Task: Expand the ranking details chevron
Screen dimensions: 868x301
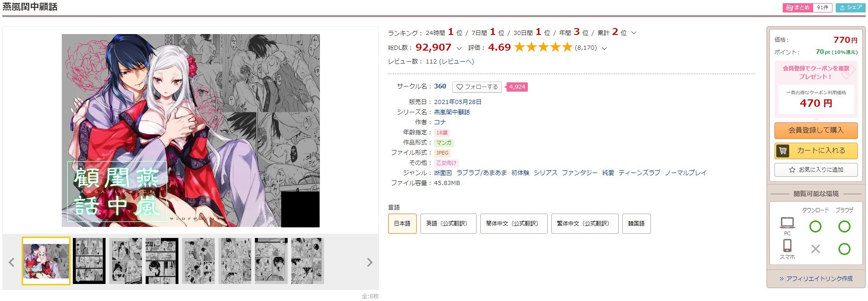Action: [x=634, y=33]
